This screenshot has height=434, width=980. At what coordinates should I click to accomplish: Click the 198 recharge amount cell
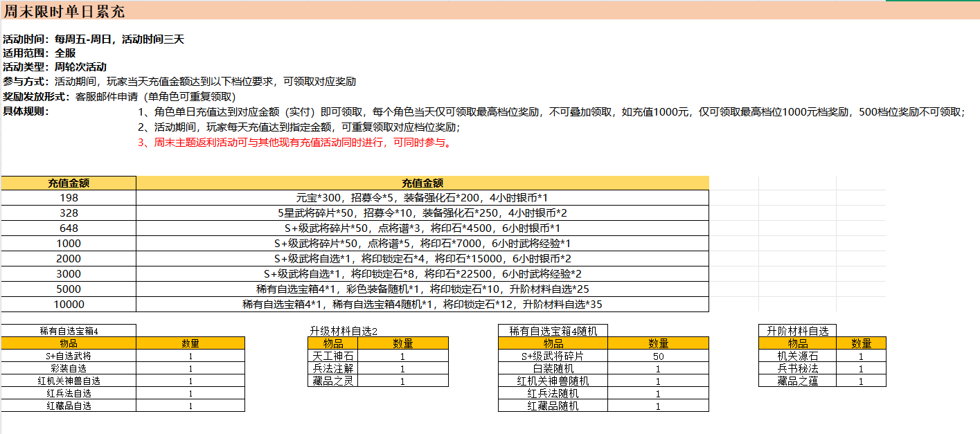(69, 198)
